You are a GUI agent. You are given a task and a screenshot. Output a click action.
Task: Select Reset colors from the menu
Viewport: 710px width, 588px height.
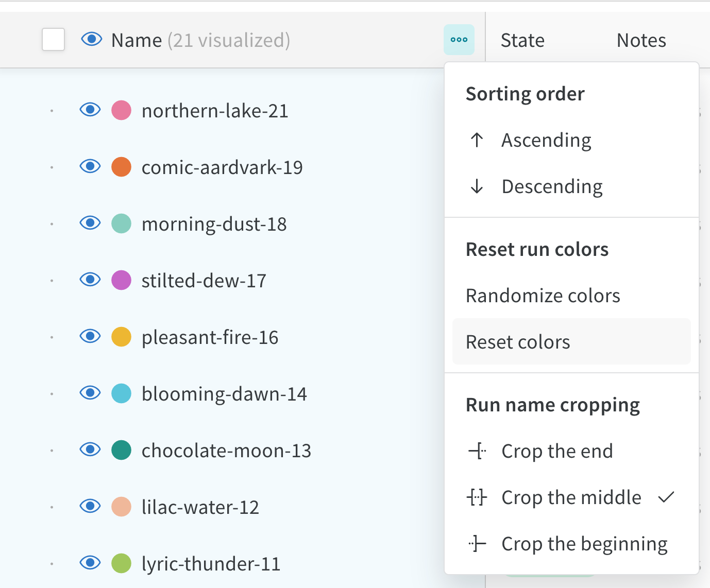coord(518,341)
